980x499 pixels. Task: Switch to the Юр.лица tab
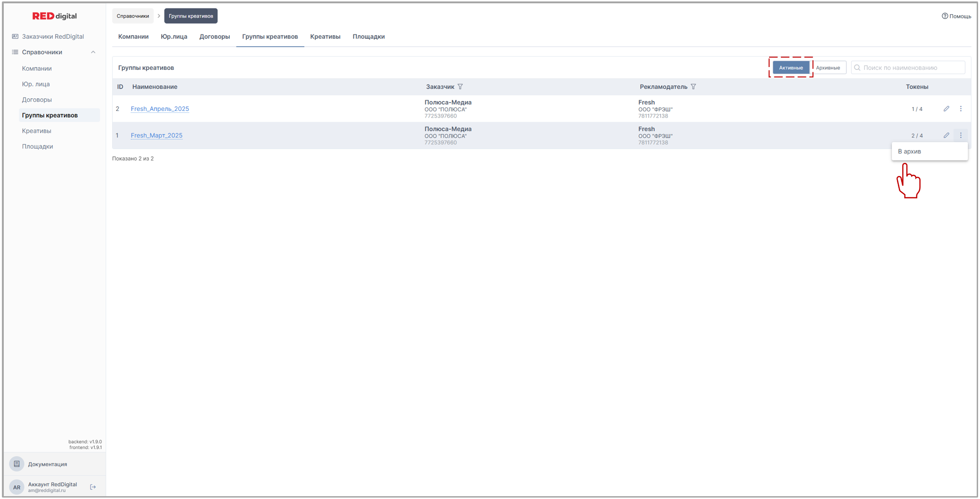click(x=174, y=37)
